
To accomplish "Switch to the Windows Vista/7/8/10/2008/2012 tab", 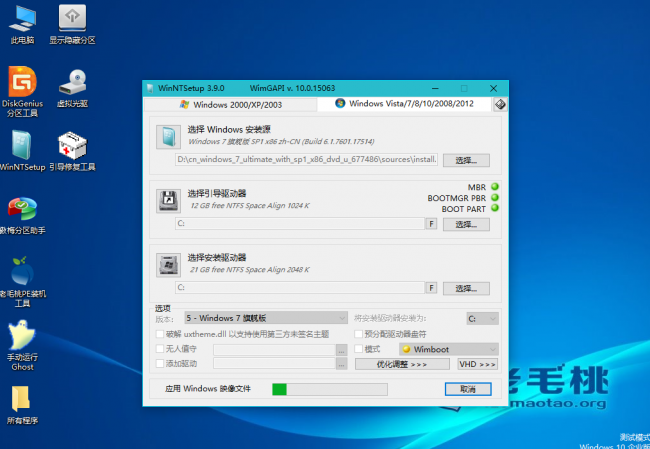I will 405,104.
